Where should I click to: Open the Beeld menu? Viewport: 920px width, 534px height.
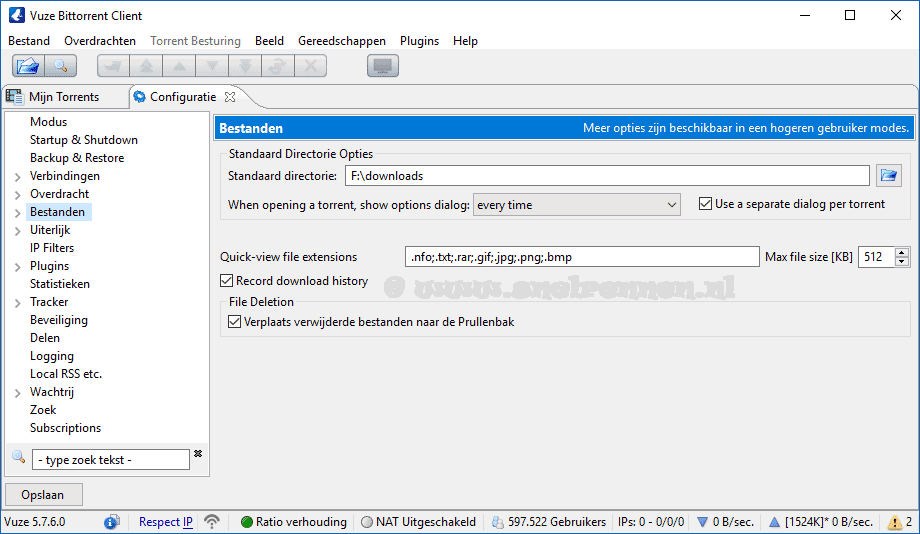[x=269, y=40]
